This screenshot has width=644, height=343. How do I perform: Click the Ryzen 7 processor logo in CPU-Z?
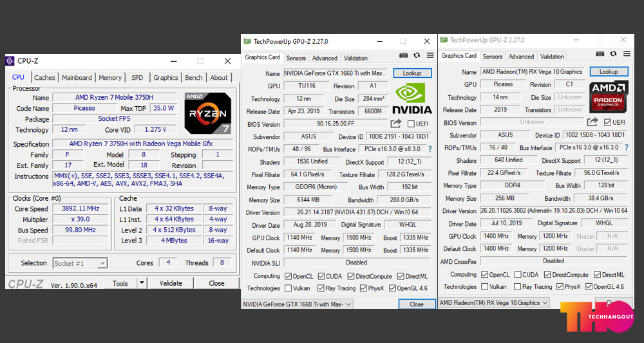[x=208, y=113]
